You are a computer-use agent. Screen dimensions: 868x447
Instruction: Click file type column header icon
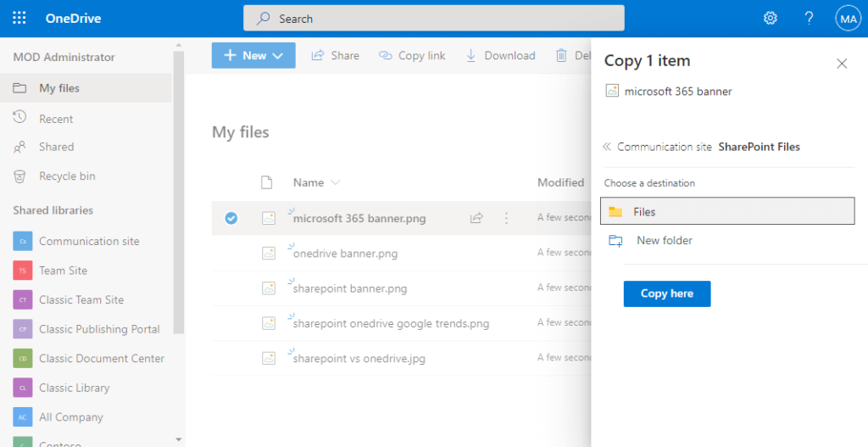(267, 182)
